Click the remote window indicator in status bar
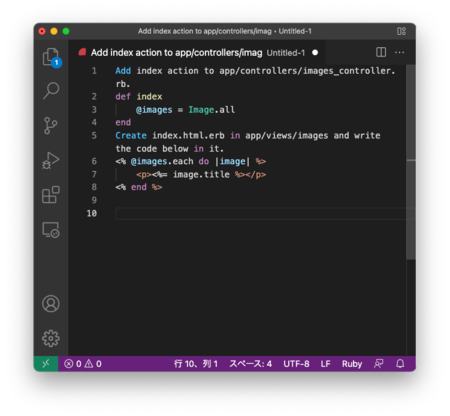The height and width of the screenshot is (416, 450). 46,363
